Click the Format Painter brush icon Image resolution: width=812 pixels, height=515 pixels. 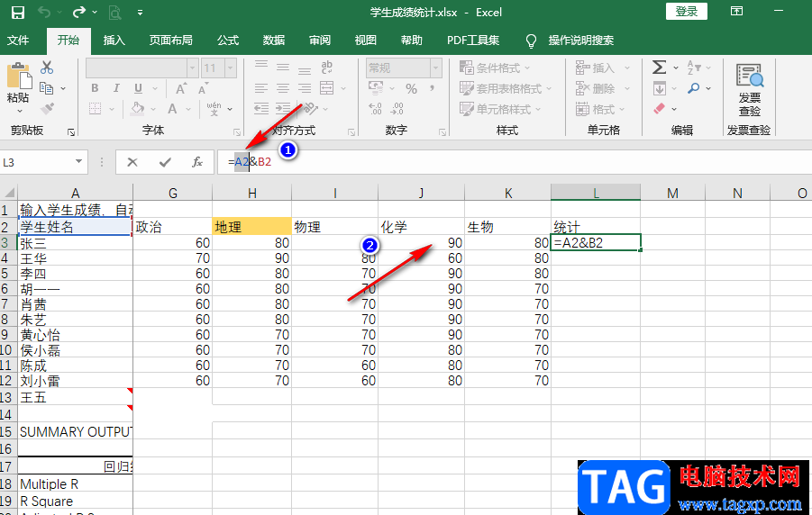coord(47,109)
